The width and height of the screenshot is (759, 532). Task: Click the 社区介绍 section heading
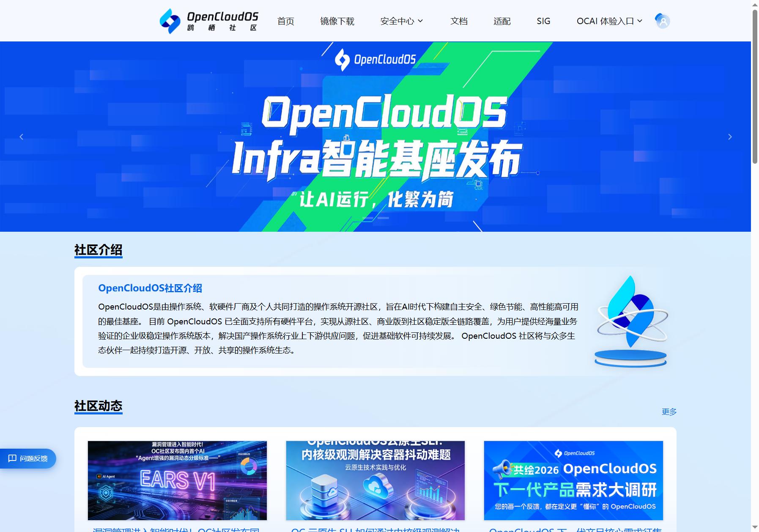(98, 250)
